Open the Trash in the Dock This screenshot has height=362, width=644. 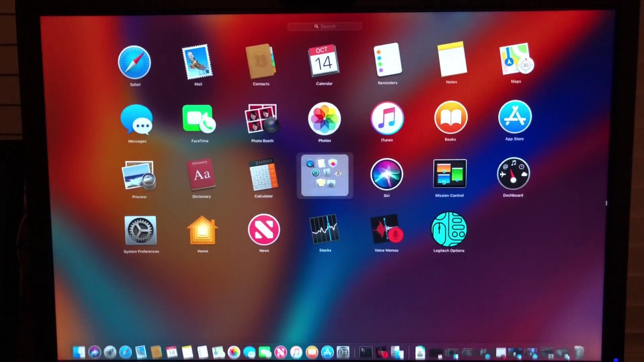point(580,352)
